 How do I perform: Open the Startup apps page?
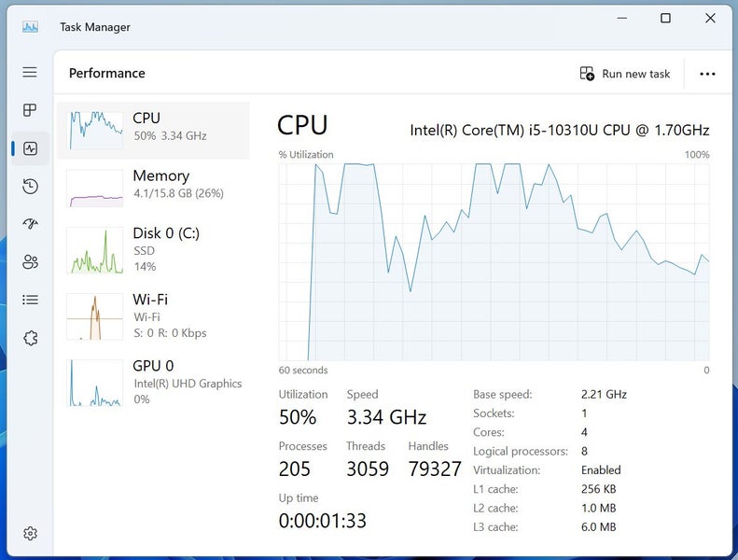coord(30,224)
